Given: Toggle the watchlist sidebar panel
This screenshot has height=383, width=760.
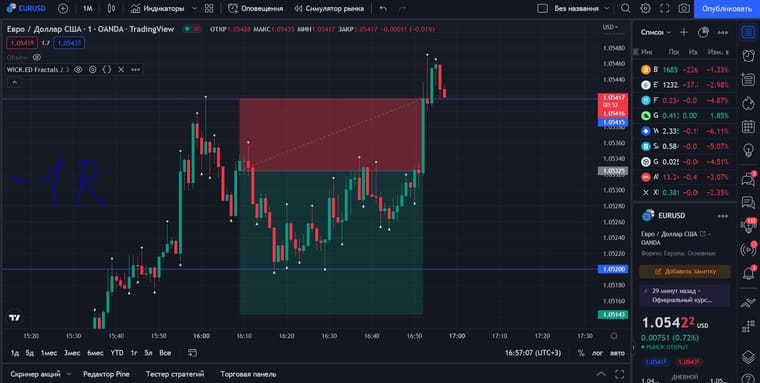Looking at the screenshot, I should (748, 32).
